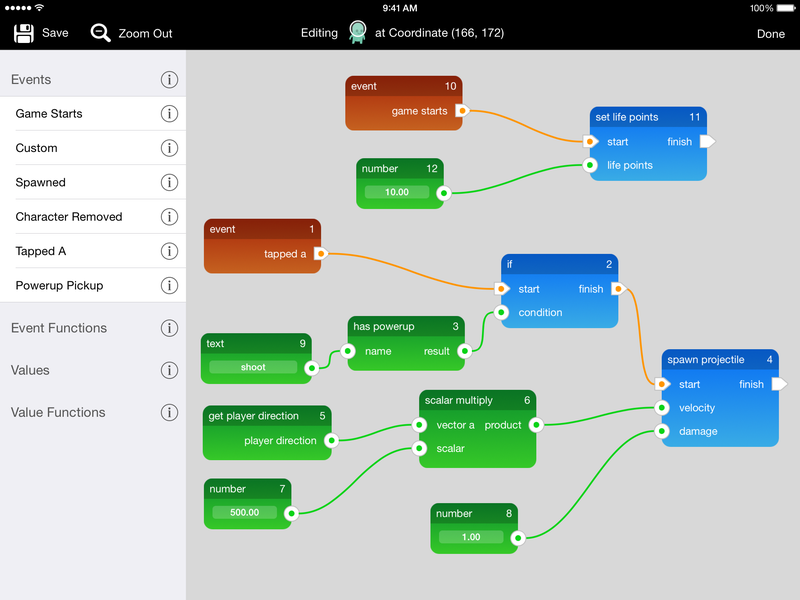Tap the Zoom Out button label
Screen dimensions: 800x600
tap(145, 34)
